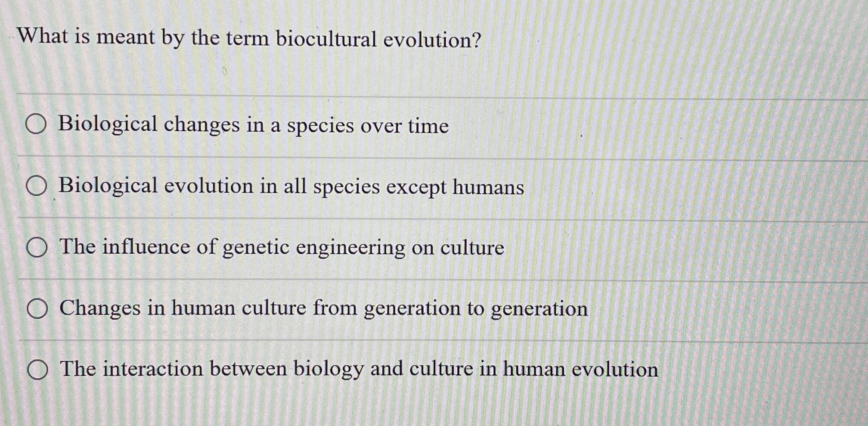The width and height of the screenshot is (868, 426).
Task: Select the radio button for Biological changes in a species over time
Action: [39, 125]
